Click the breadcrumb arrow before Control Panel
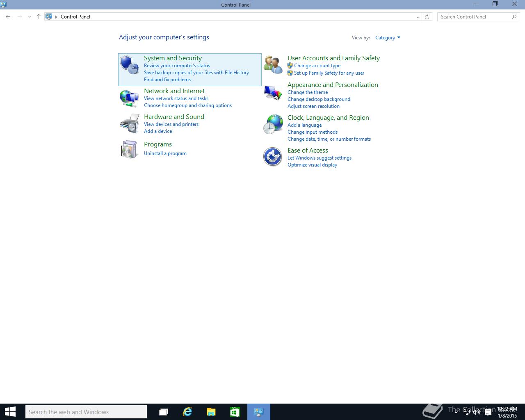The height and width of the screenshot is (420, 525). (56, 17)
